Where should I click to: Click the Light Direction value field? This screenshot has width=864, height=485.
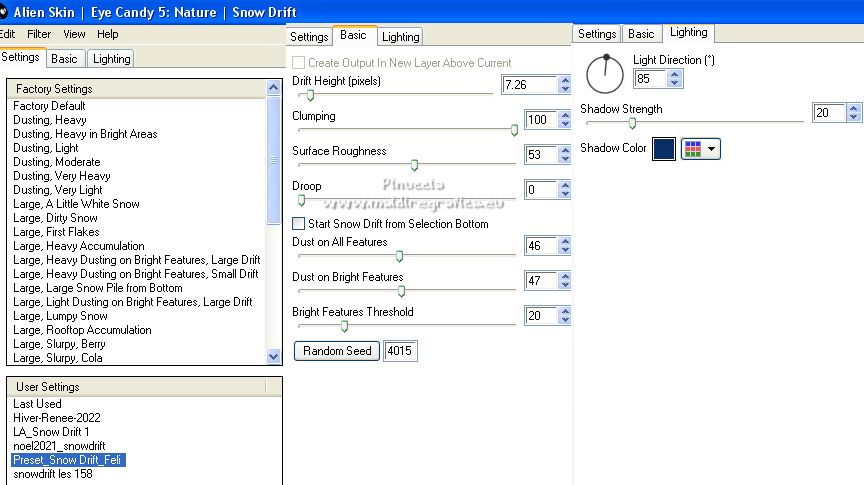tap(650, 79)
